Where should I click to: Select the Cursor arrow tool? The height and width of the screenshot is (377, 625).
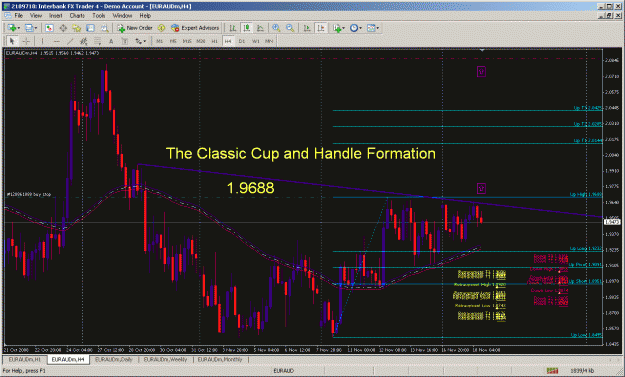tap(12, 41)
